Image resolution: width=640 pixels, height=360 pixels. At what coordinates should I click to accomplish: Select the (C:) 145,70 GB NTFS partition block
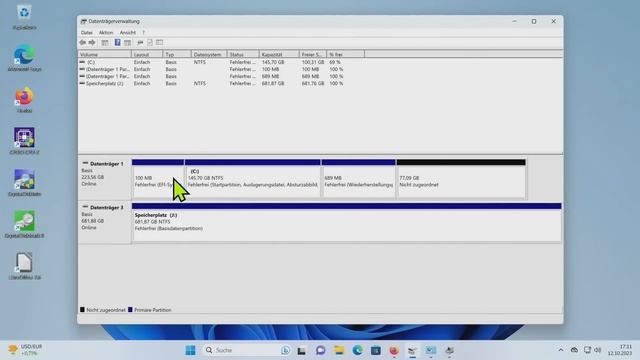click(253, 179)
